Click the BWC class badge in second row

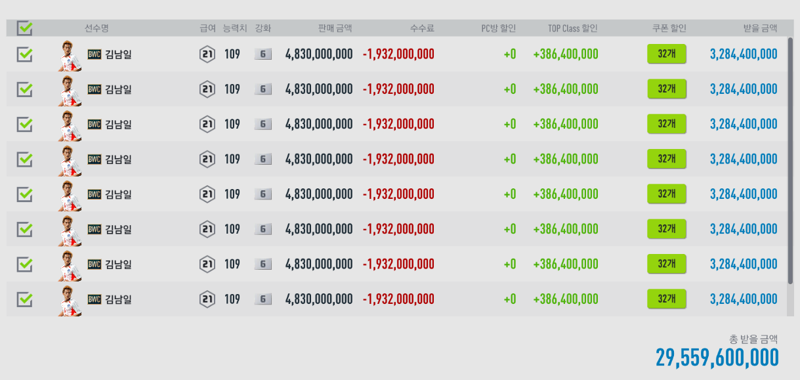tap(94, 89)
